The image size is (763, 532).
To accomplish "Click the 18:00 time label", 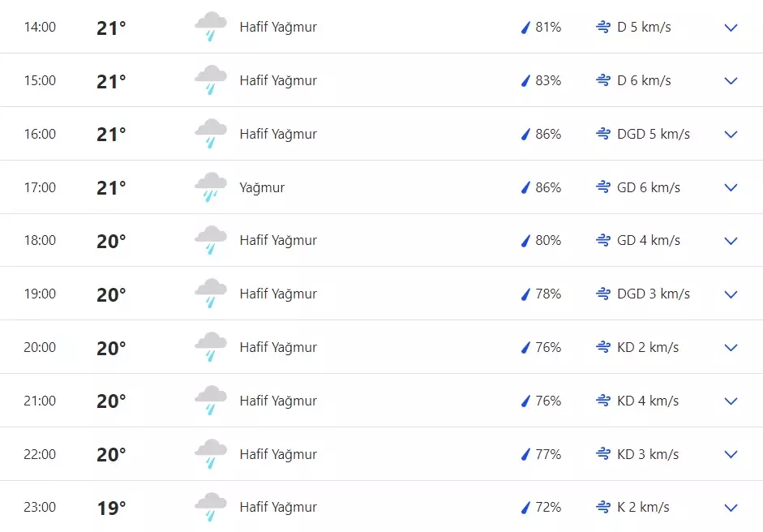I will 40,240.
